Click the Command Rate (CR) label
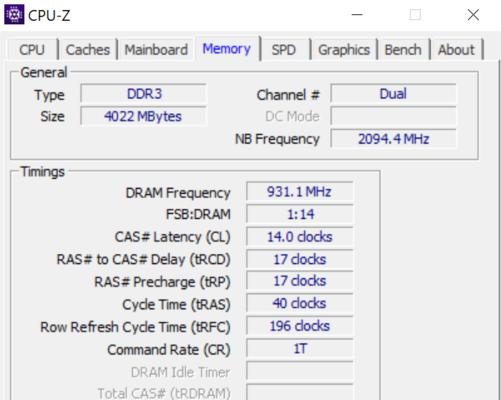The width and height of the screenshot is (501, 400). pos(169,350)
